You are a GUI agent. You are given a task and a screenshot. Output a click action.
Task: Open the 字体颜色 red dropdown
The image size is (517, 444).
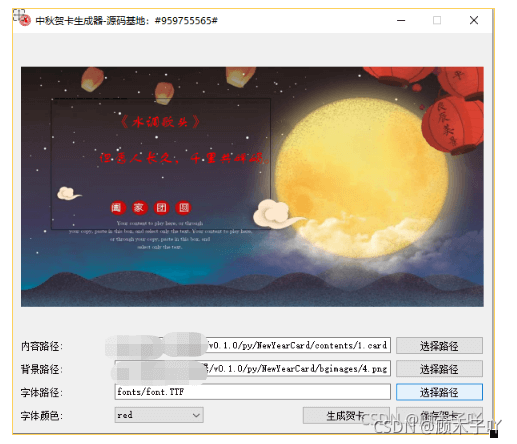point(159,415)
